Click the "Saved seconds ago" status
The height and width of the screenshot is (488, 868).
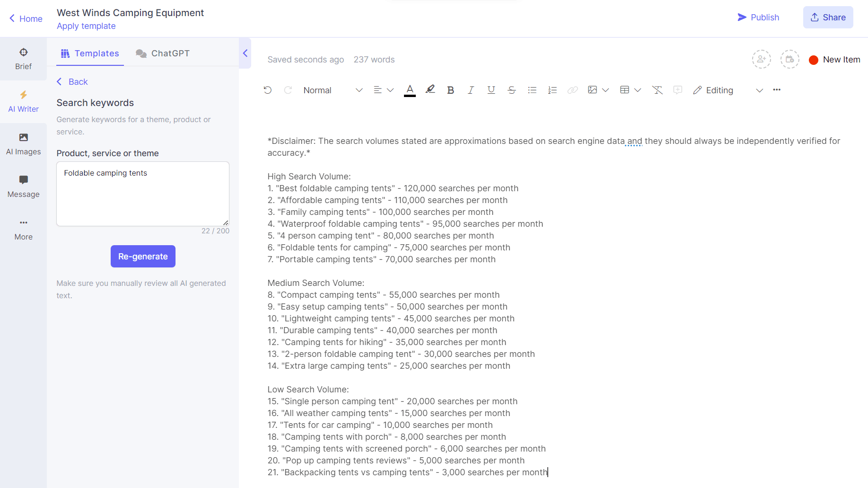(x=306, y=60)
